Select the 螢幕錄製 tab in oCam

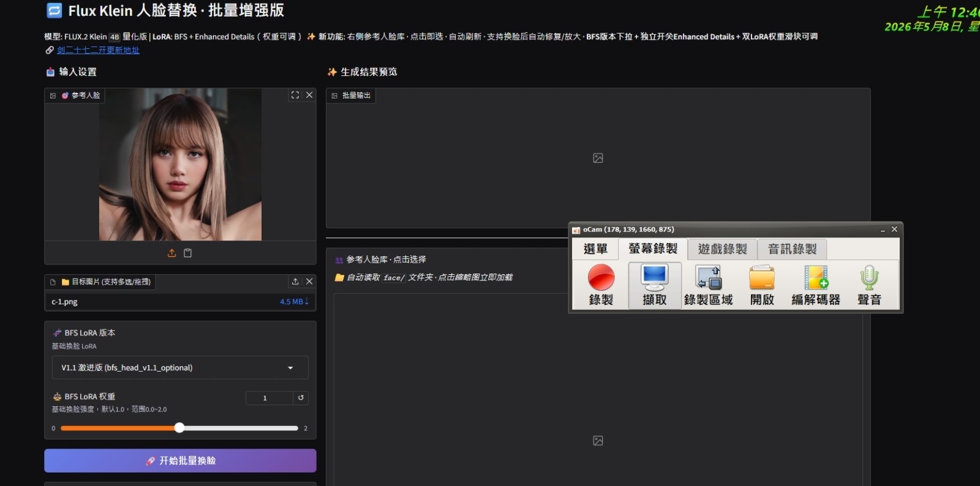(x=653, y=249)
